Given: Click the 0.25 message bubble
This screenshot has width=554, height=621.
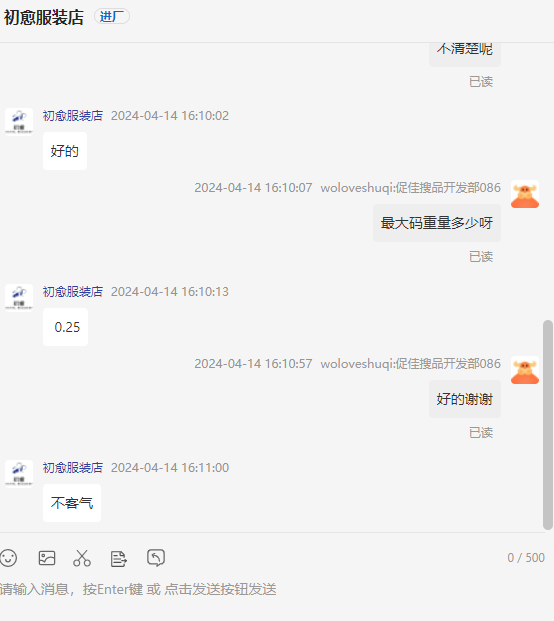Looking at the screenshot, I should click(x=65, y=327).
